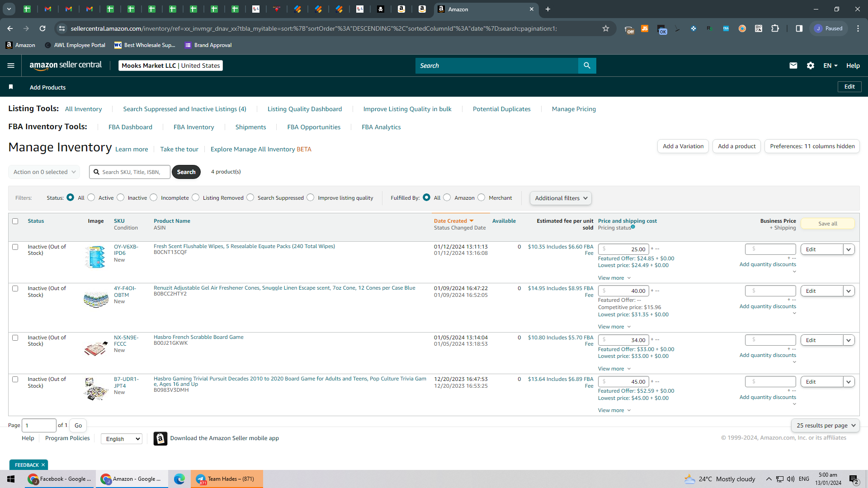The height and width of the screenshot is (488, 868).
Task: Open Preferences: 11 columns hidden
Action: pyautogui.click(x=812, y=146)
